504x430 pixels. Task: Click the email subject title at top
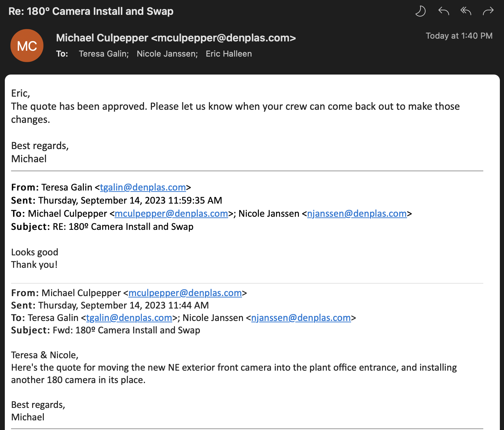[91, 11]
